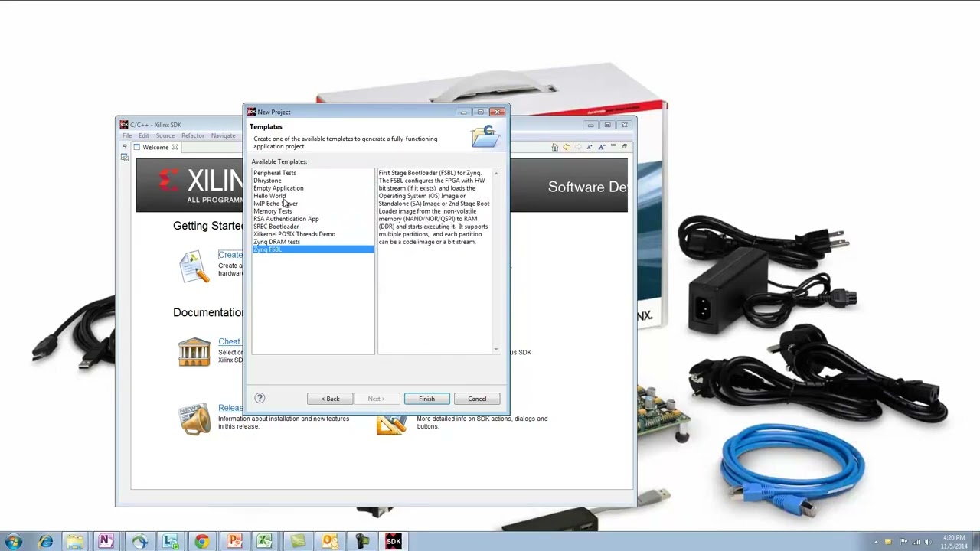Open the Release notes link
980x551 pixels.
(230, 408)
